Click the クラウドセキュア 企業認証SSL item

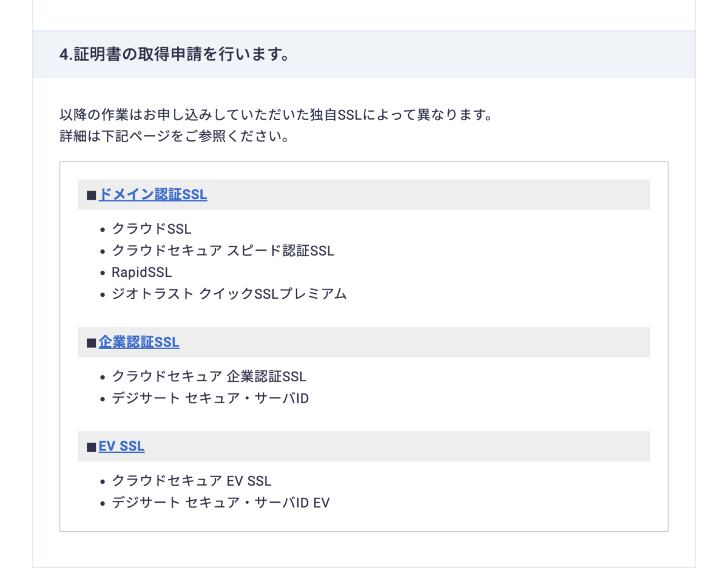tap(209, 376)
